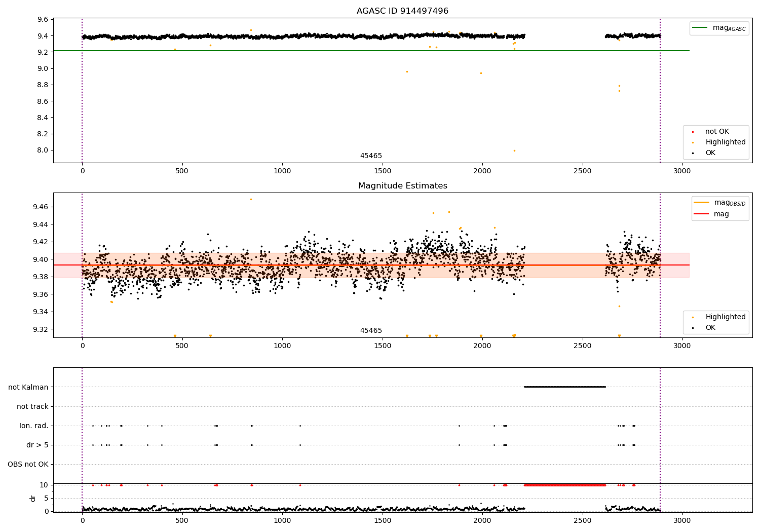Click the 9.42 y-axis tick label
Screen dimensions: 760x532
(41, 242)
